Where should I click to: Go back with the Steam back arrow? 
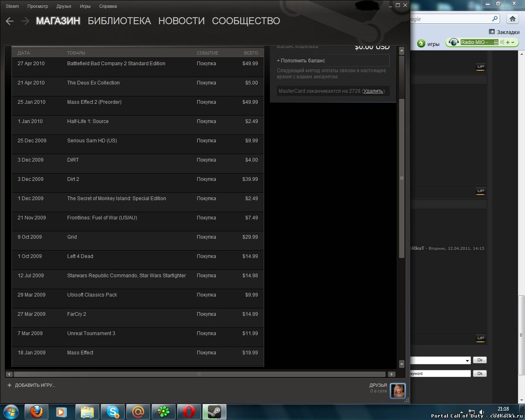[10, 21]
